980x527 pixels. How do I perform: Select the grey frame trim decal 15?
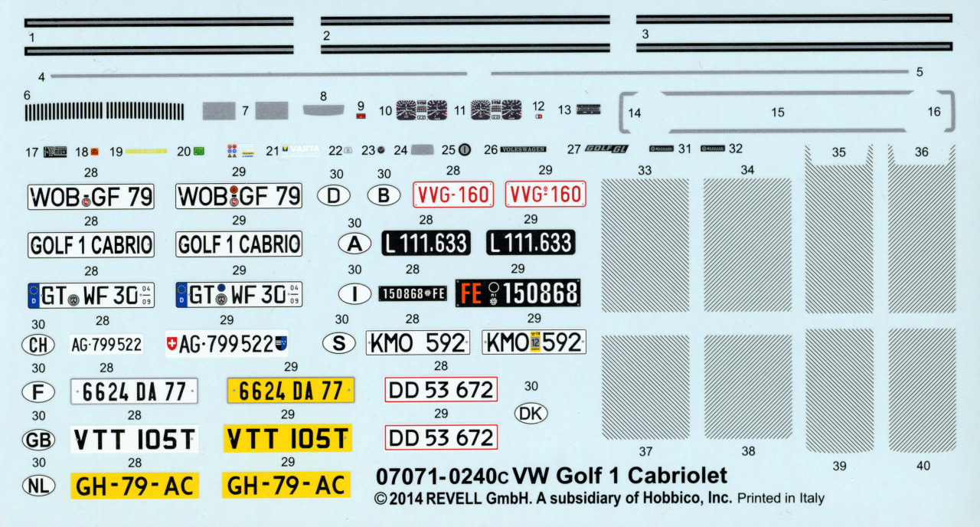786,112
